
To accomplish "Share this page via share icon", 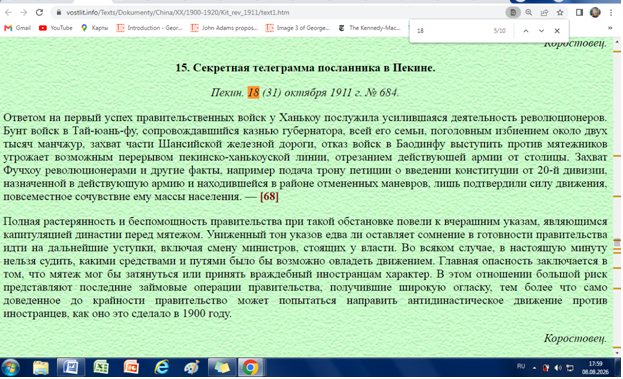I will click(x=544, y=12).
